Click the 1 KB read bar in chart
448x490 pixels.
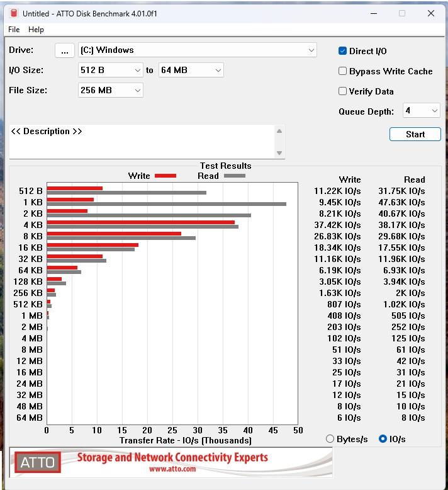(x=166, y=204)
